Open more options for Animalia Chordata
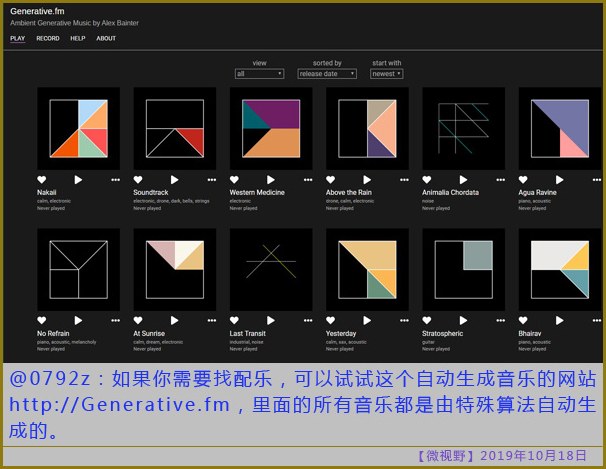This screenshot has width=606, height=469. (x=500, y=180)
